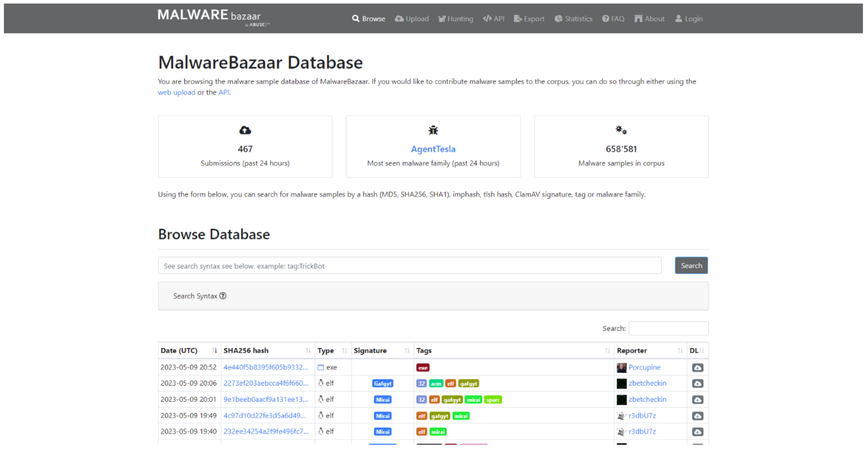868x464 pixels.
Task: Open the Statistics page
Action: [573, 19]
